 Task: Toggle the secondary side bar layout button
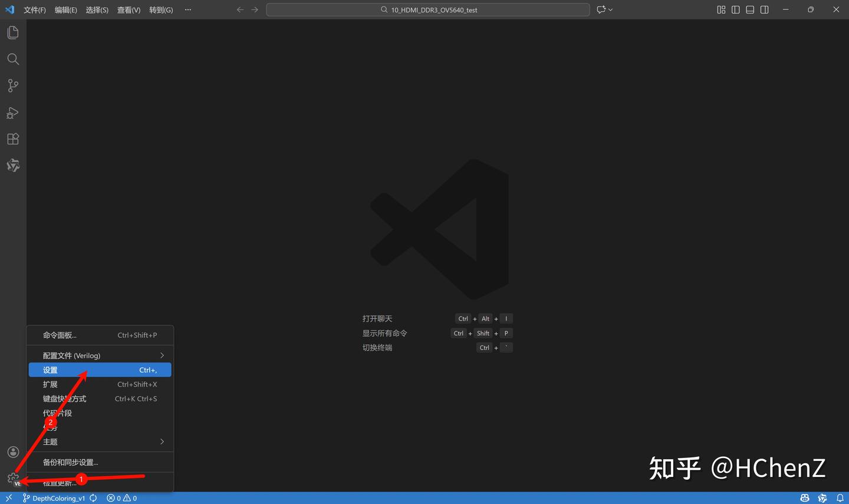[x=765, y=9]
